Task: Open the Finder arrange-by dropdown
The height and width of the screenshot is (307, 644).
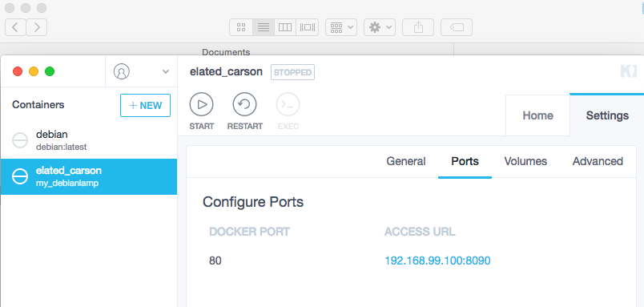Action: (341, 27)
